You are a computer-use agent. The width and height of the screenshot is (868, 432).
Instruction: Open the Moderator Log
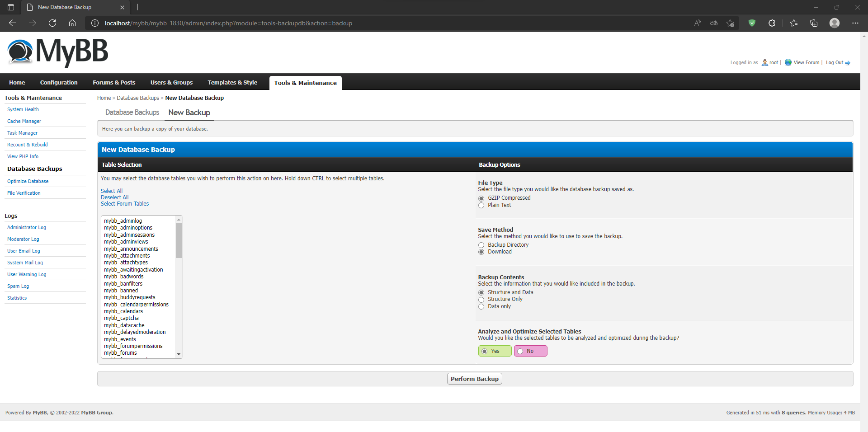pos(23,239)
